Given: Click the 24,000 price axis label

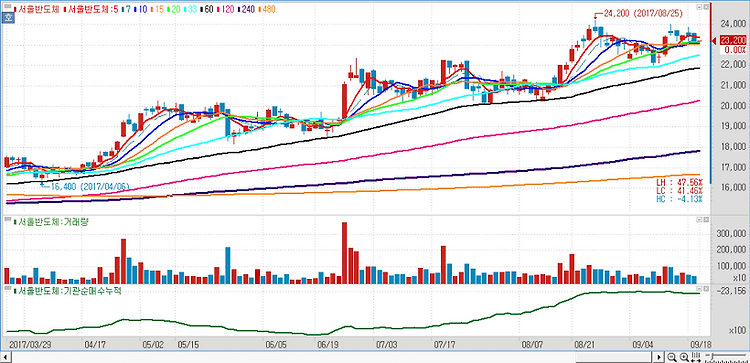Looking at the screenshot, I should tap(733, 23).
